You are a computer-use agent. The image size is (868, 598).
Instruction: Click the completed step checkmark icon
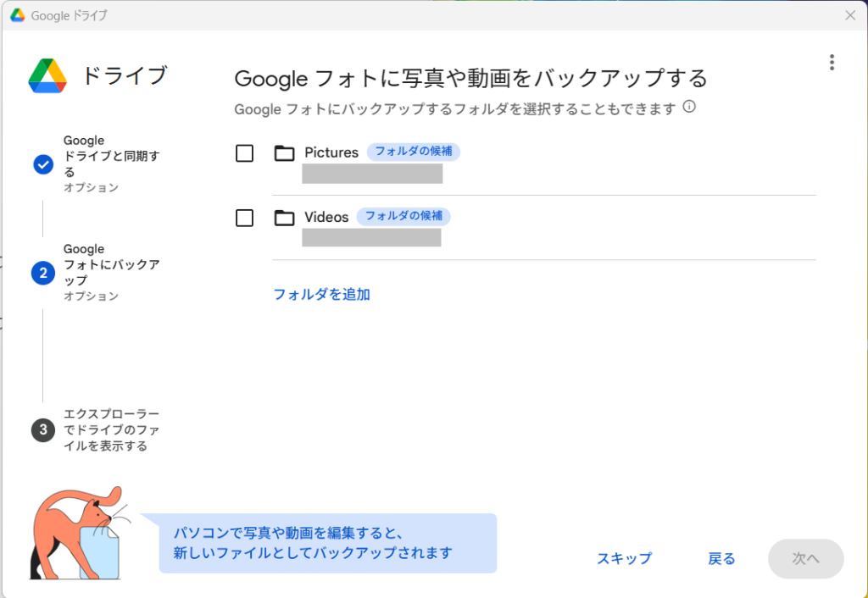pos(43,164)
